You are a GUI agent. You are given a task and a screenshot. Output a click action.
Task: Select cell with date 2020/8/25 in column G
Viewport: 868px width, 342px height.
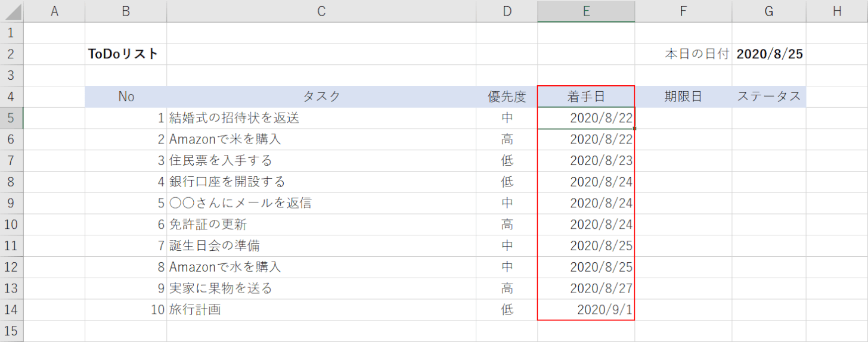769,54
